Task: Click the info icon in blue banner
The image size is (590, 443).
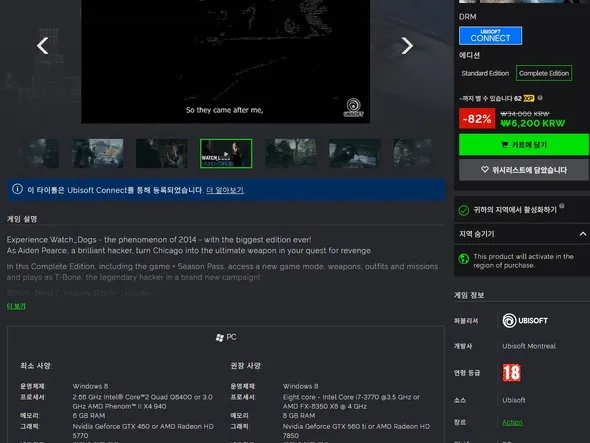Action: click(x=17, y=189)
